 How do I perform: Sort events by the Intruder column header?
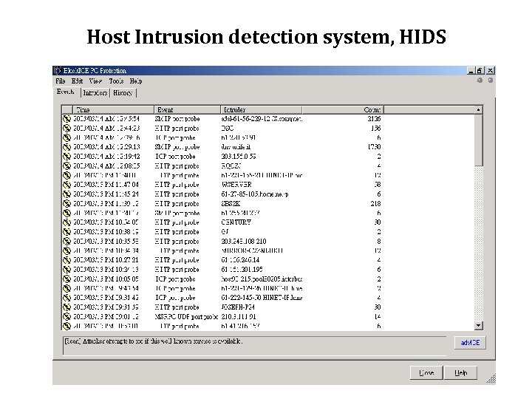(x=262, y=110)
